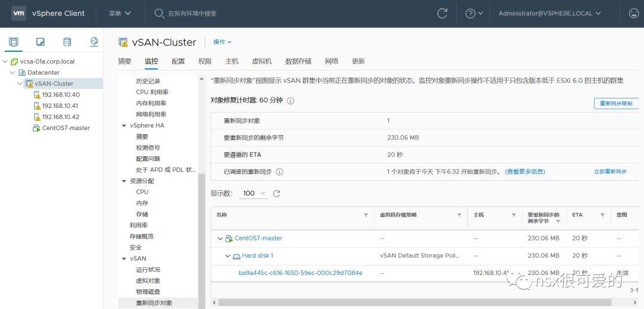Viewport: 644px width, 309px height.
Task: Open 运行状况 under vSAN
Action: click(x=148, y=270)
